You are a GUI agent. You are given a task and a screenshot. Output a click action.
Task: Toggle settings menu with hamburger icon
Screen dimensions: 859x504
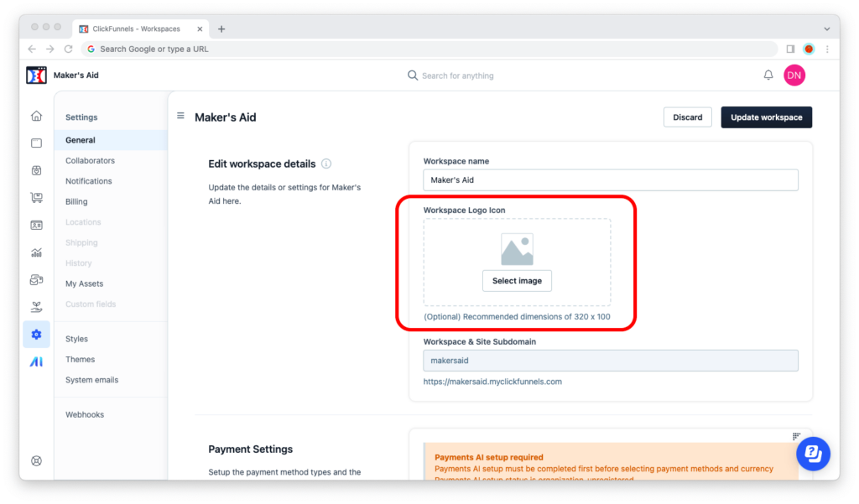[181, 116]
